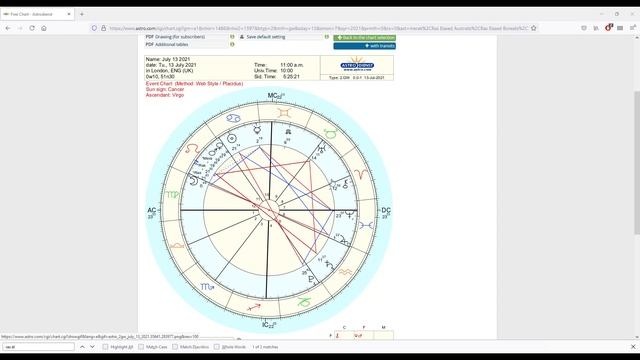Click the PDF Drawing (for subscribers) link
Viewport: 640px width, 360px height.
pos(175,37)
